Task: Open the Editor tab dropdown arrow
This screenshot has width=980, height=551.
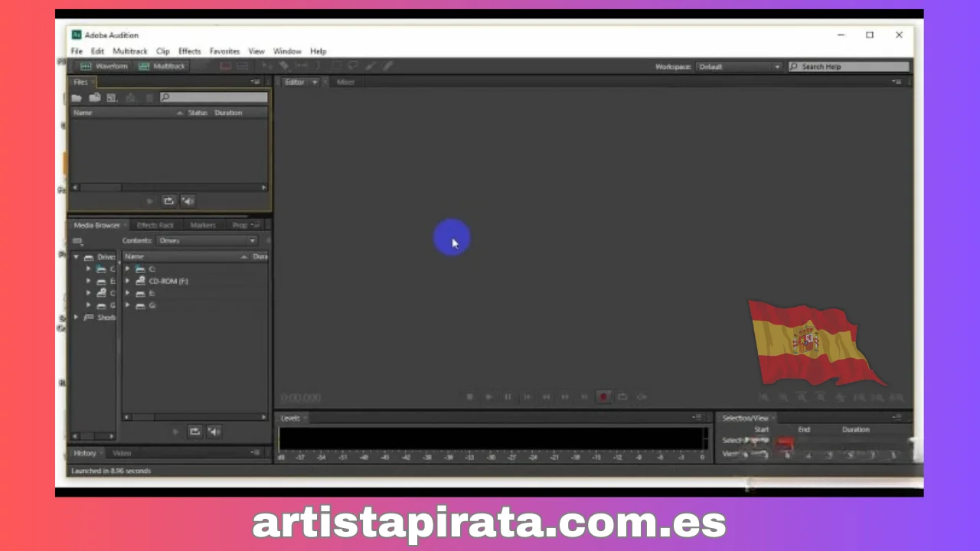Action: [x=315, y=82]
